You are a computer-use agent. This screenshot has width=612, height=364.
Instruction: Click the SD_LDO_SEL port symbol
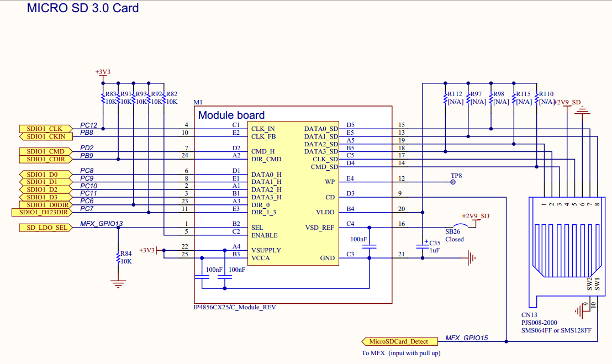click(x=46, y=228)
